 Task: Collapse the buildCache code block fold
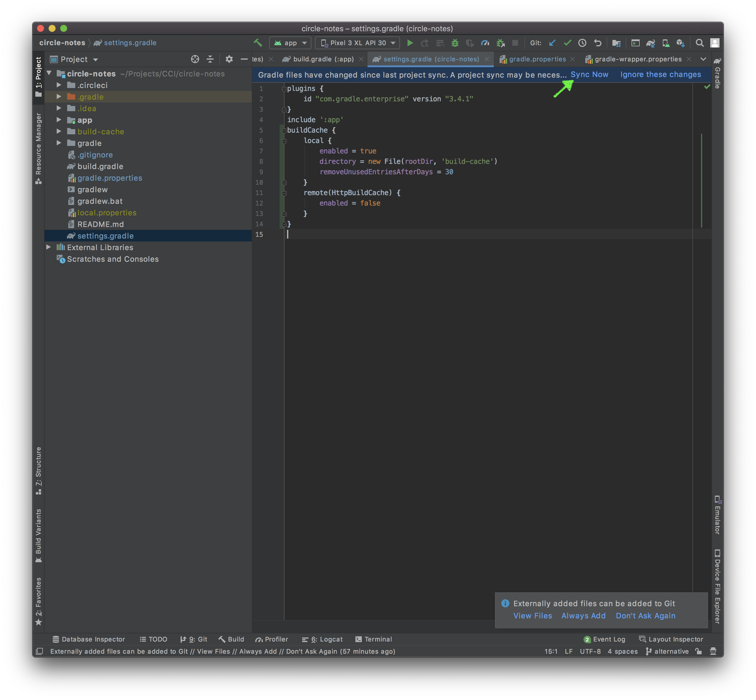(x=284, y=130)
